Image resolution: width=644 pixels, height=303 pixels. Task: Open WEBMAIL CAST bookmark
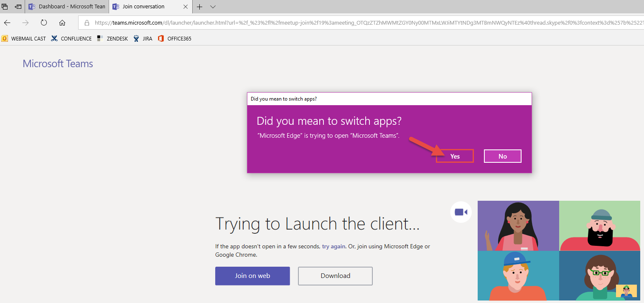pos(24,38)
